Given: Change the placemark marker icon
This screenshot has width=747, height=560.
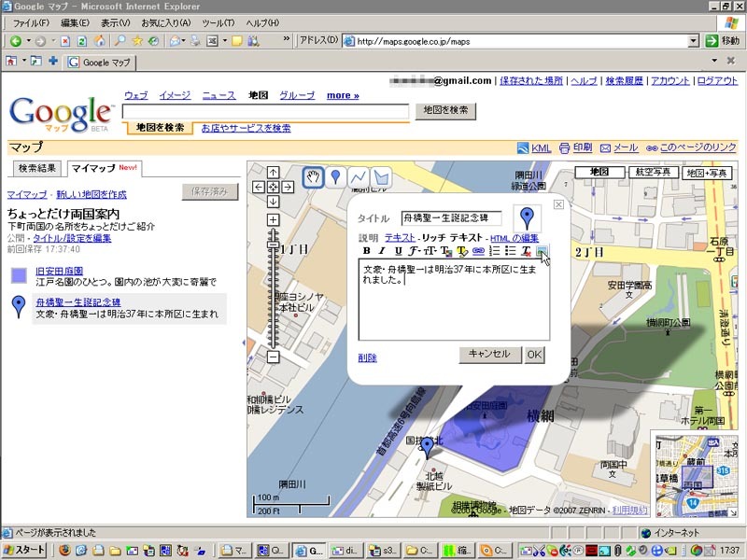Looking at the screenshot, I should [x=527, y=218].
